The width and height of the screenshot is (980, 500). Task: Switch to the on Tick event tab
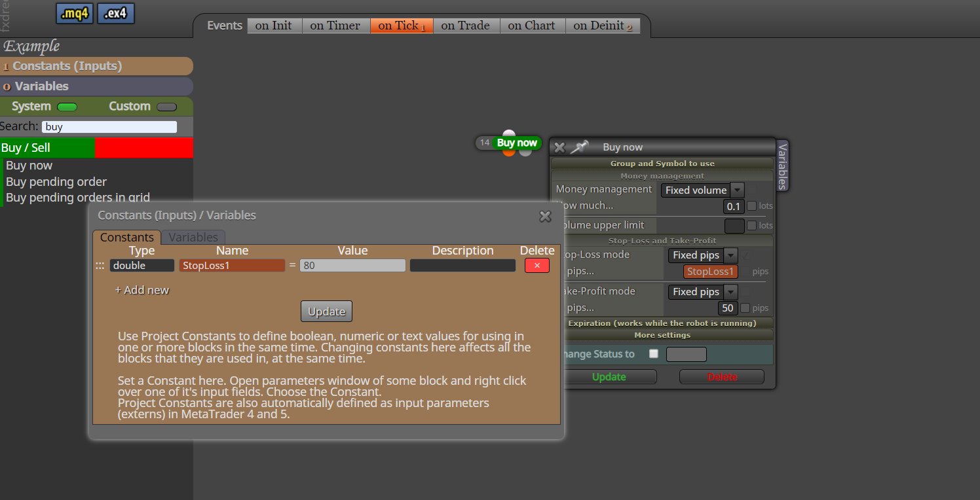(x=402, y=26)
